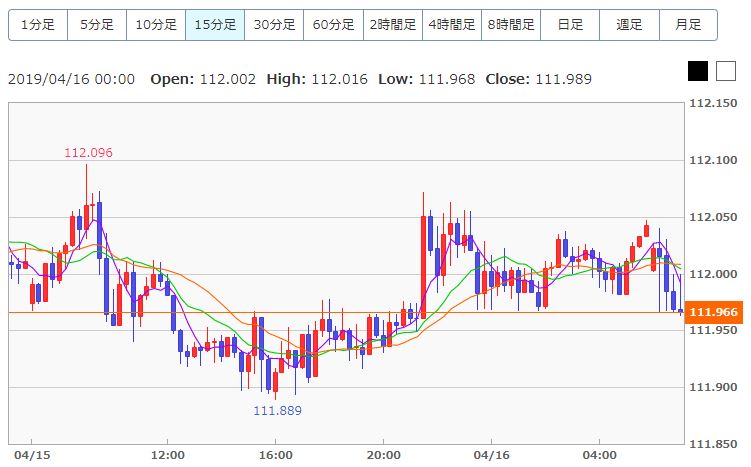
Task: Click the lowest candle above 111.889 label
Action: pyautogui.click(x=275, y=382)
